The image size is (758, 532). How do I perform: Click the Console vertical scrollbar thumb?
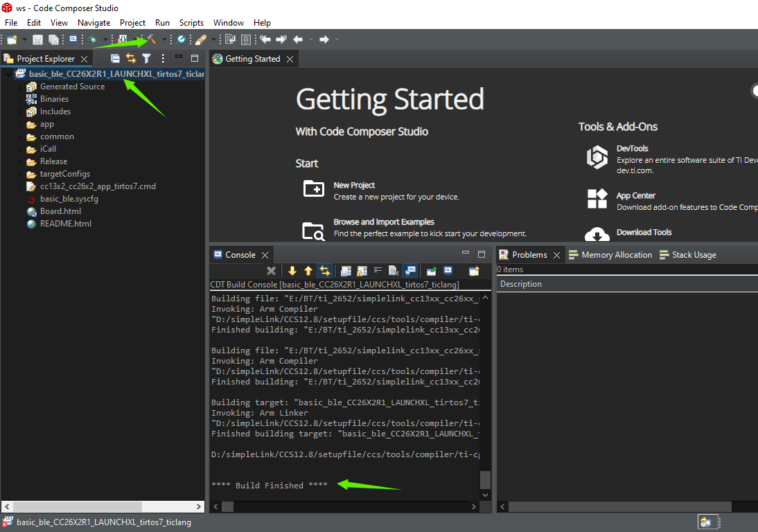[485, 480]
